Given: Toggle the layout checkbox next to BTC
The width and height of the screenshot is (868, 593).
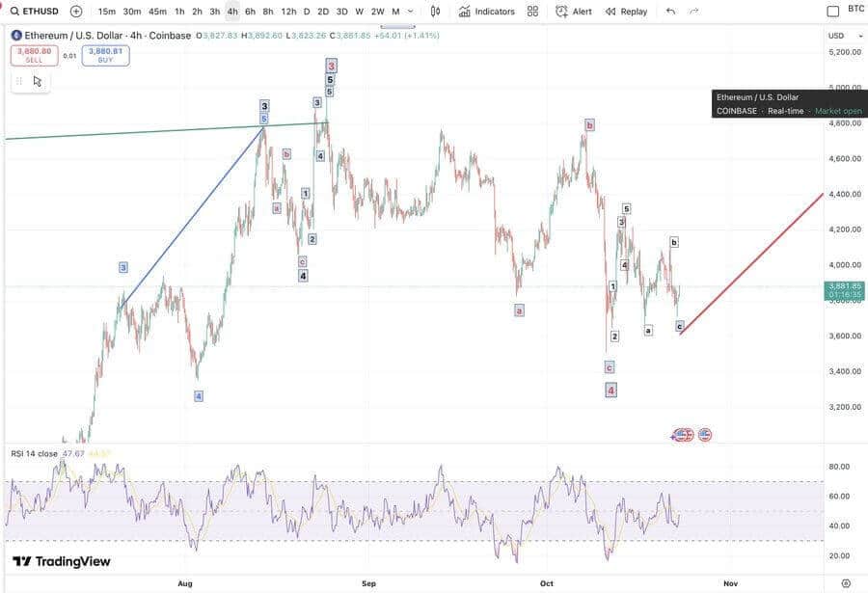Looking at the screenshot, I should (833, 12).
